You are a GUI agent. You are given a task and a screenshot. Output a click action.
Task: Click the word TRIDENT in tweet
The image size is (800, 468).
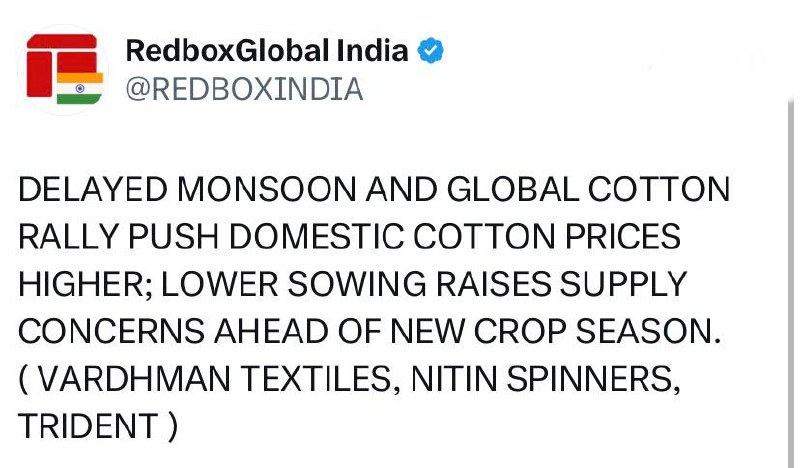coord(88,426)
